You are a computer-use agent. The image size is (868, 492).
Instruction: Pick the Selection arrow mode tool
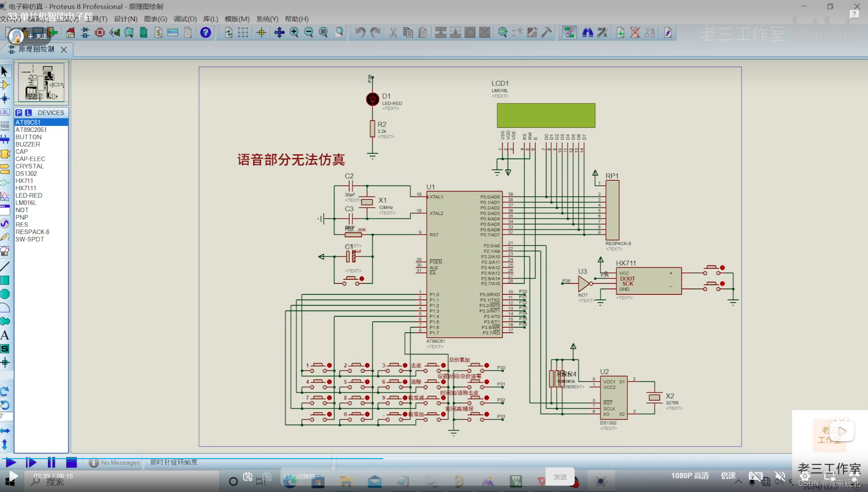(5, 72)
